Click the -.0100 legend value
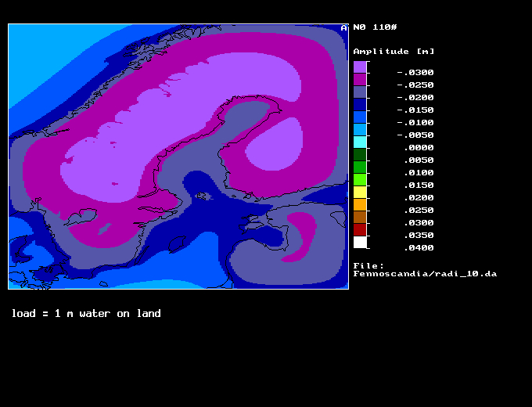 coord(415,123)
